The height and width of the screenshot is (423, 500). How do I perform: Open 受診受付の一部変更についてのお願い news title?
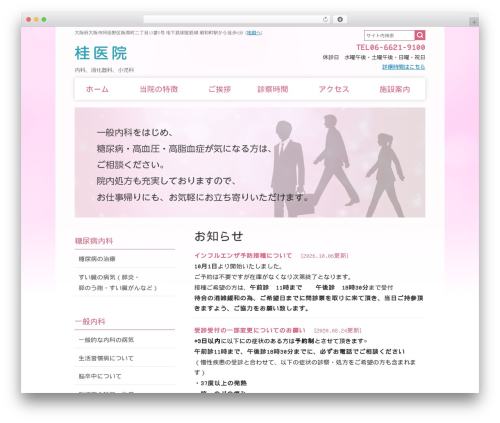pyautogui.click(x=250, y=330)
